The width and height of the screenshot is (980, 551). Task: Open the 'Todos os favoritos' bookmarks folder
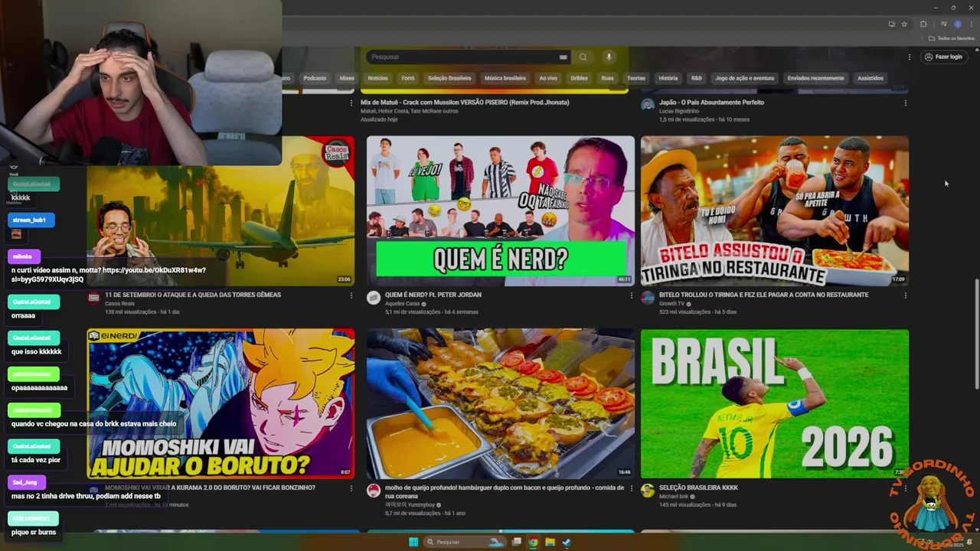click(952, 38)
